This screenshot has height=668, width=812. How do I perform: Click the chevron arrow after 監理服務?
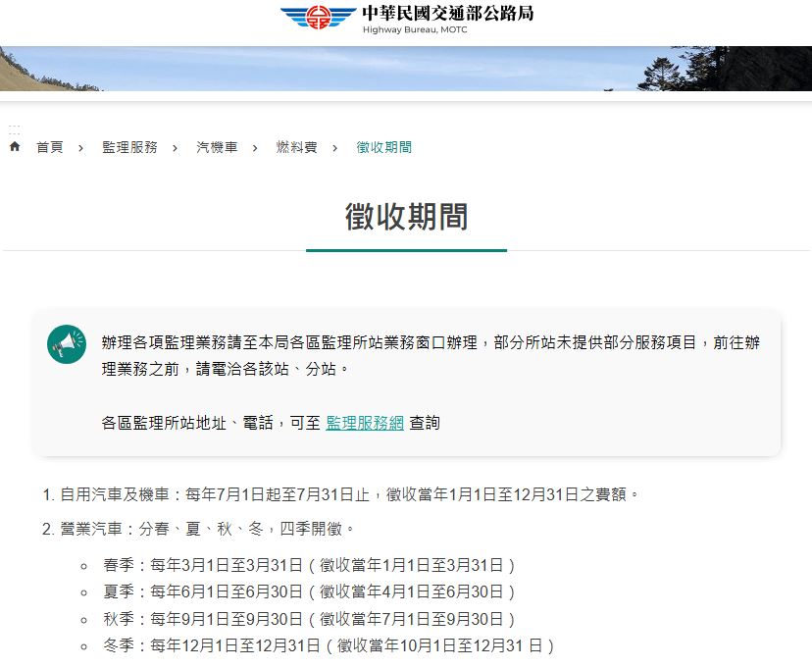176,147
